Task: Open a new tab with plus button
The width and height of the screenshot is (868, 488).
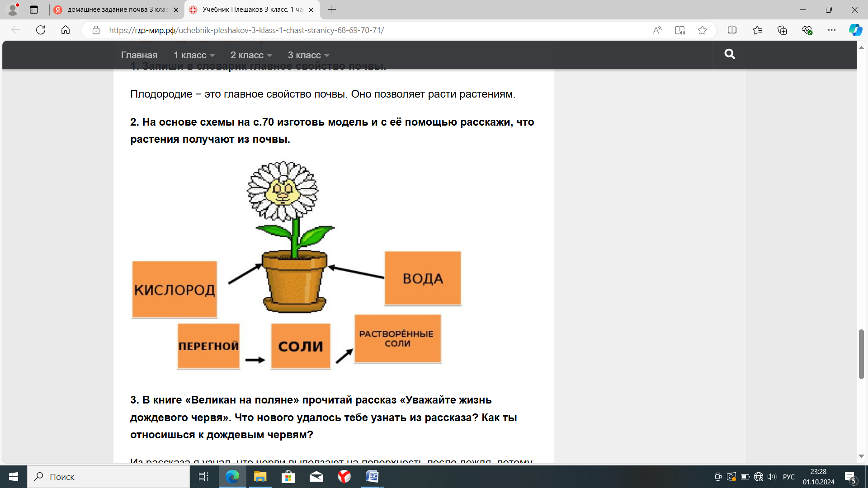Action: click(332, 9)
